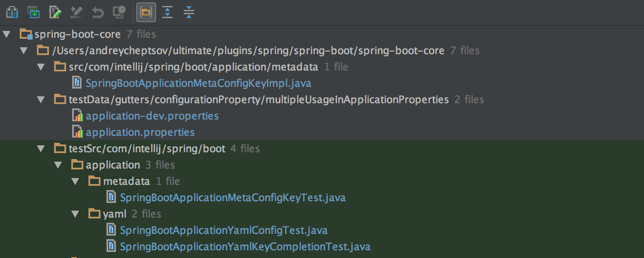Collapse the metadata folder disclosure triangle
The width and height of the screenshot is (644, 258).
coord(76,181)
